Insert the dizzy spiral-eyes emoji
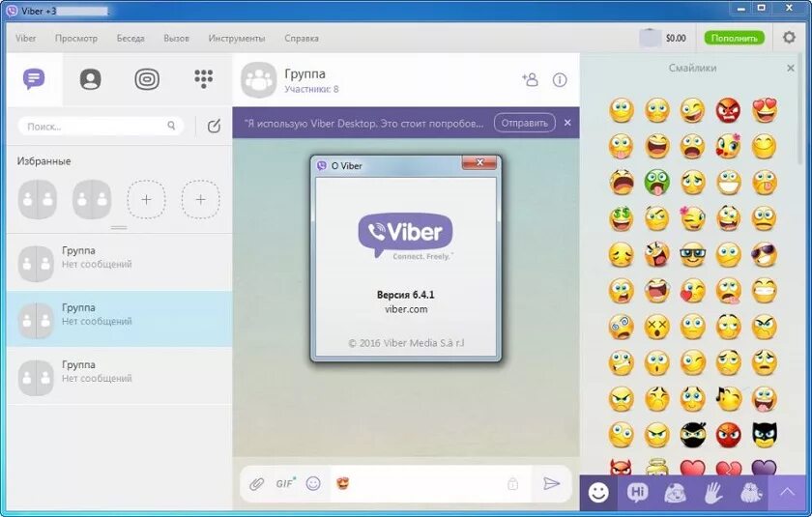Image resolution: width=812 pixels, height=517 pixels. click(x=621, y=327)
